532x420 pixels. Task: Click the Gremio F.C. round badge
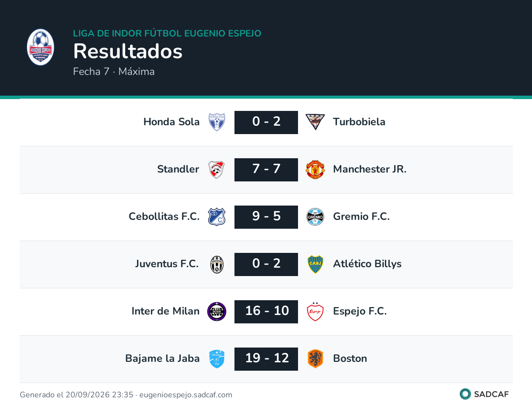point(315,217)
